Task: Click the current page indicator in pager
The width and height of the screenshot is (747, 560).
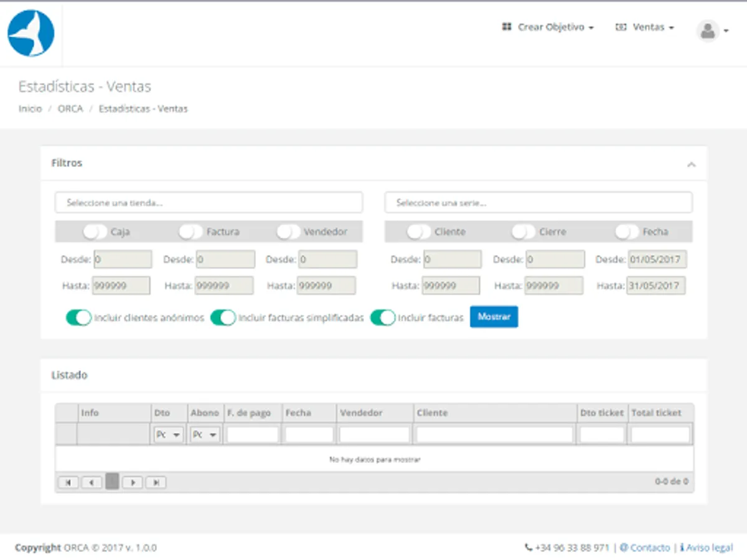Action: (112, 481)
